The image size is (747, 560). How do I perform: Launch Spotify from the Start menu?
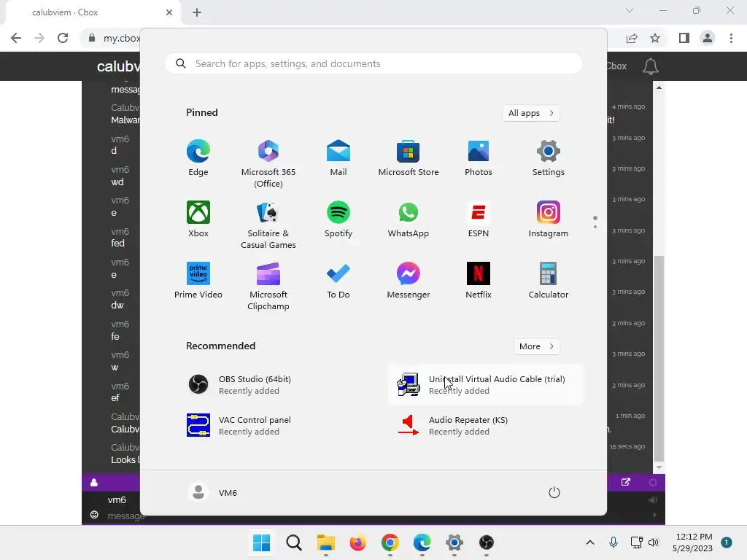point(338,219)
